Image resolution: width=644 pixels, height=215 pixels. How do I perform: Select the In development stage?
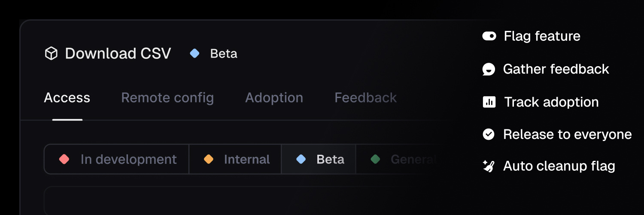click(117, 159)
